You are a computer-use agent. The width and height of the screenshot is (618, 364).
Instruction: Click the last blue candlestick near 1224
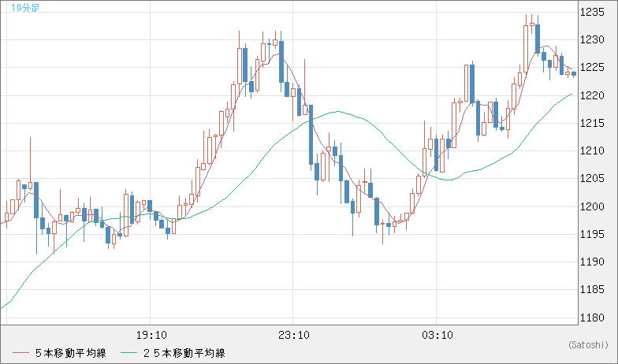coord(574,74)
